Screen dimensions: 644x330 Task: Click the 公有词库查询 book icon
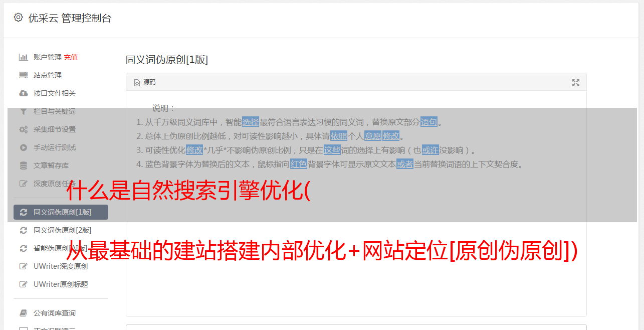23,313
